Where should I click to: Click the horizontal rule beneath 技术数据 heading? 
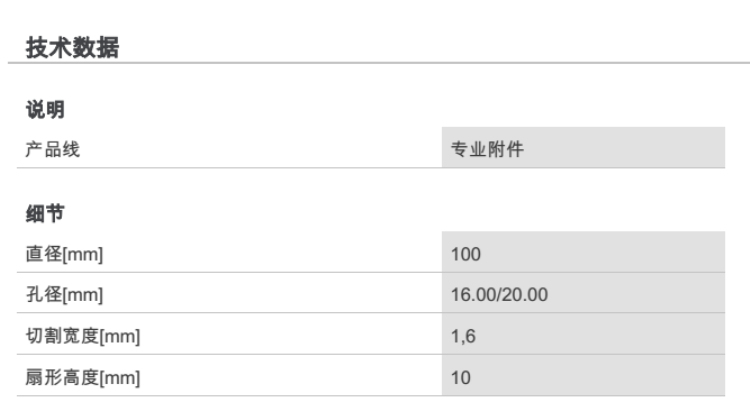point(375,64)
